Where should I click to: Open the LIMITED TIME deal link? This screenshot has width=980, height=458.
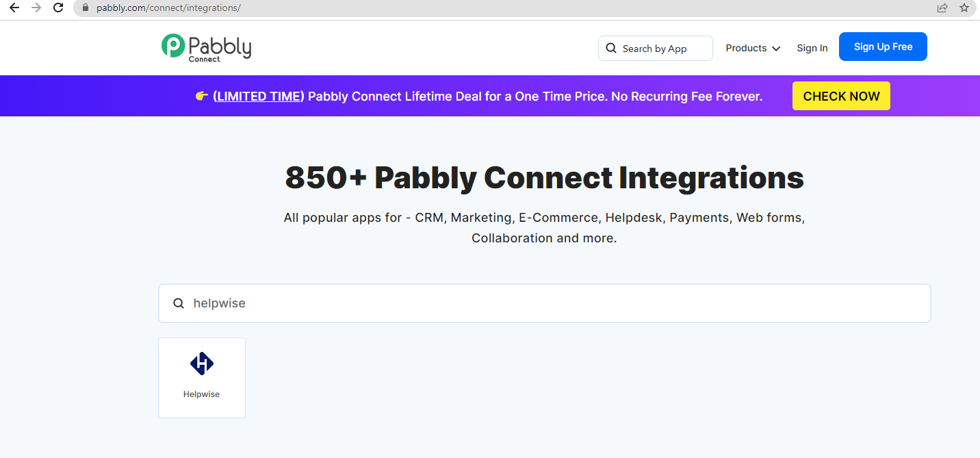coord(259,97)
